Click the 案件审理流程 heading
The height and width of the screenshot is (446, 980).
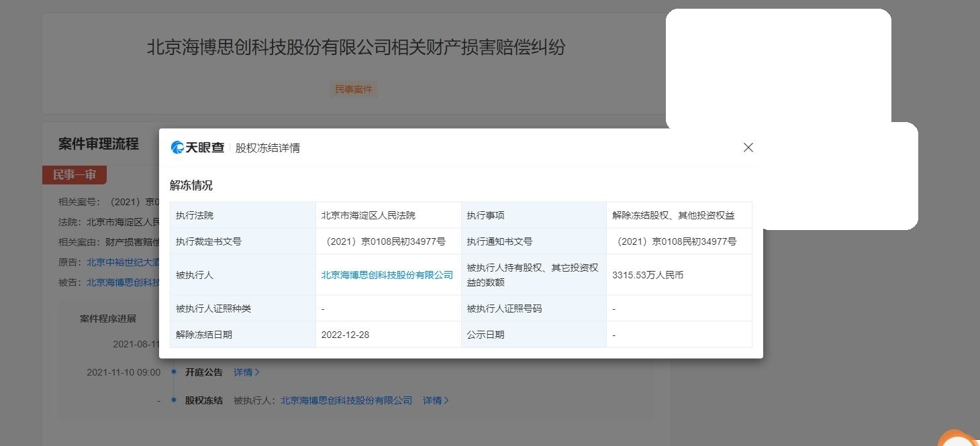(99, 144)
